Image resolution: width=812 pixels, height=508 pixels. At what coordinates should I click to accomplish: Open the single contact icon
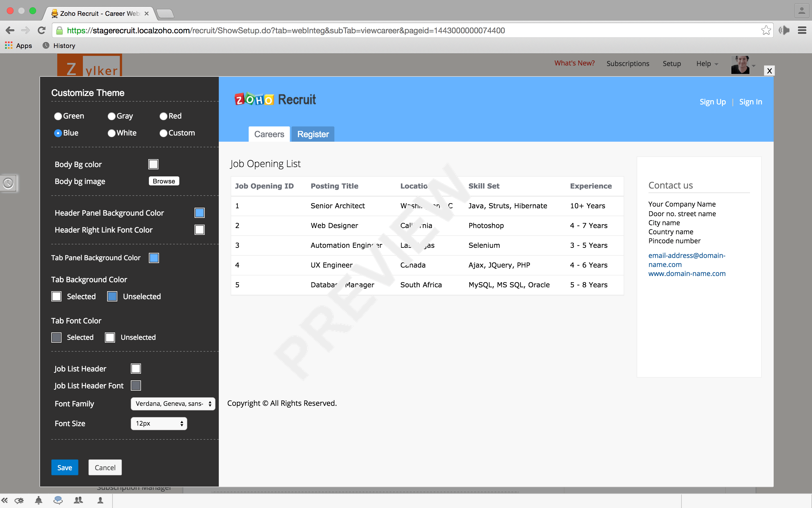coord(100,500)
